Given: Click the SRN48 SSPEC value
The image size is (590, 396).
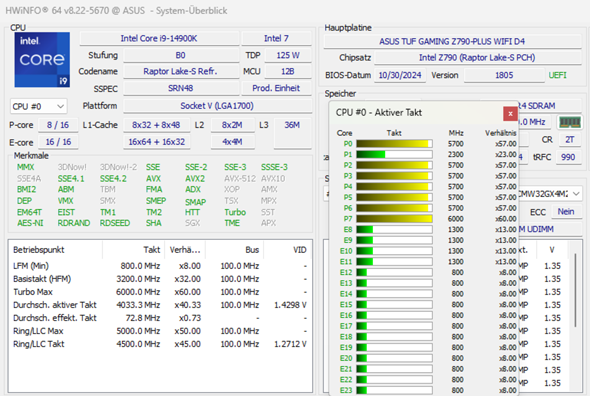Looking at the screenshot, I should point(181,88).
